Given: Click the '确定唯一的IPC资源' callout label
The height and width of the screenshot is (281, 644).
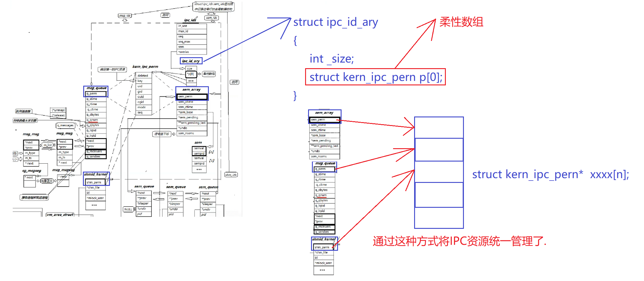Looking at the screenshot, I should click(112, 69).
